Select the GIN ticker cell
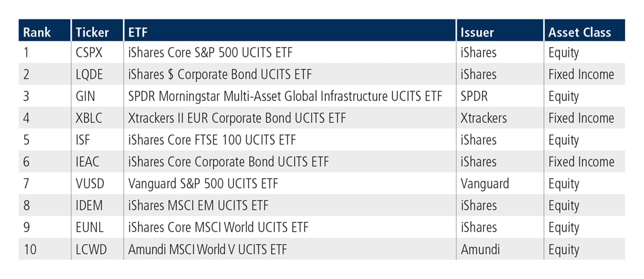 coord(86,97)
